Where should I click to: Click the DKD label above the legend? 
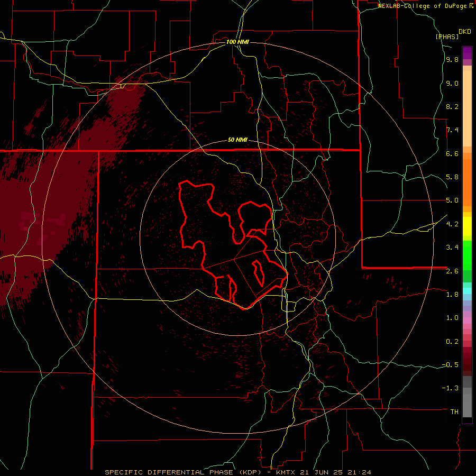465,32
